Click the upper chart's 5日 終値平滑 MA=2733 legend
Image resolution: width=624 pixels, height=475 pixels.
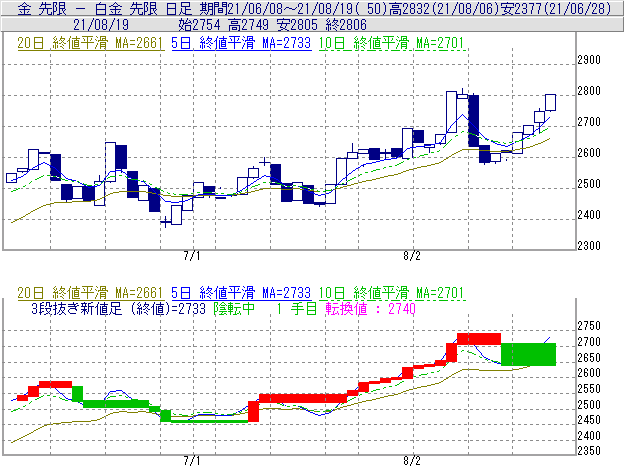(241, 43)
